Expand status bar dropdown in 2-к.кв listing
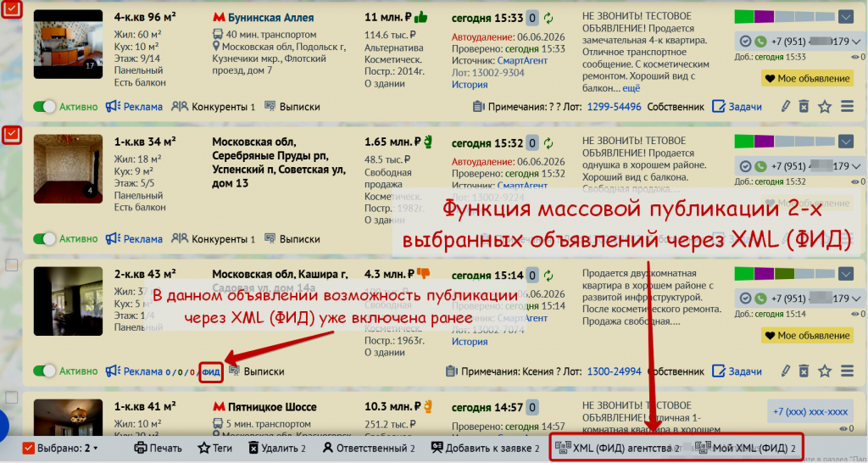 tap(845, 274)
